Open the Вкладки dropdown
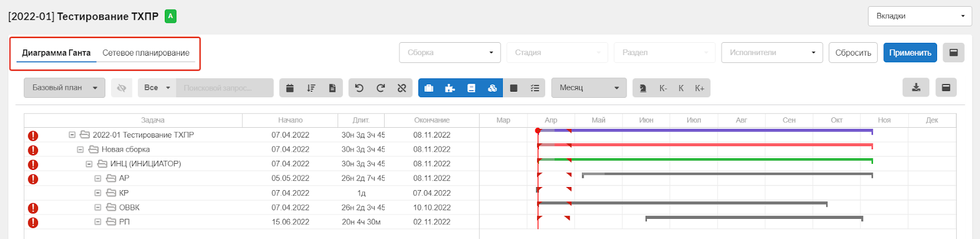The image size is (980, 239). click(919, 16)
